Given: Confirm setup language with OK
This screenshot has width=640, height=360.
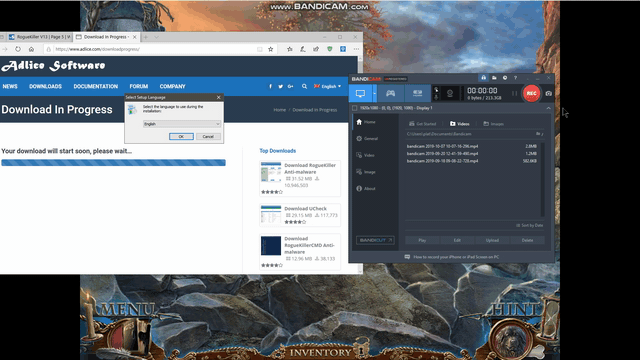Looking at the screenshot, I should point(181,136).
